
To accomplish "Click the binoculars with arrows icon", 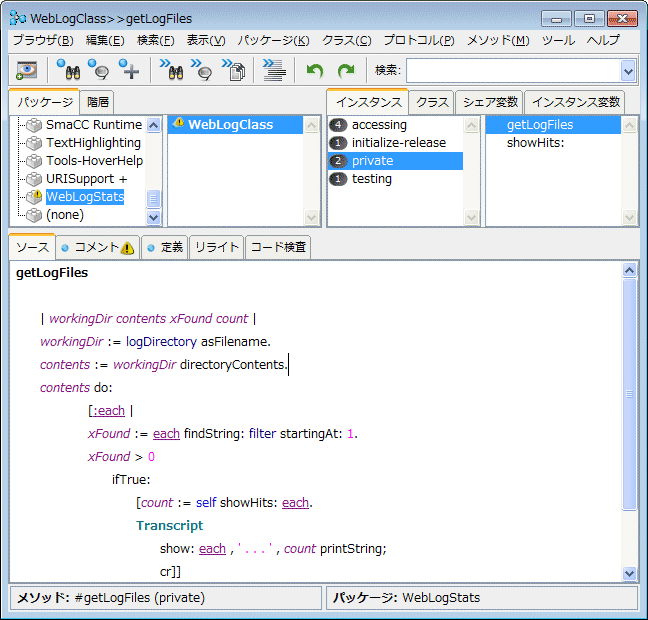I will coord(171,70).
